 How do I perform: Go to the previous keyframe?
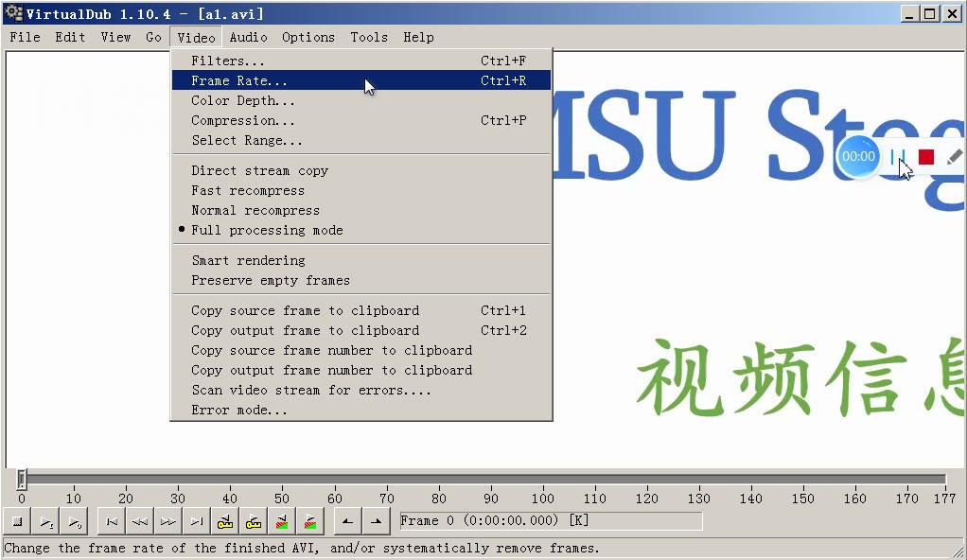225,521
